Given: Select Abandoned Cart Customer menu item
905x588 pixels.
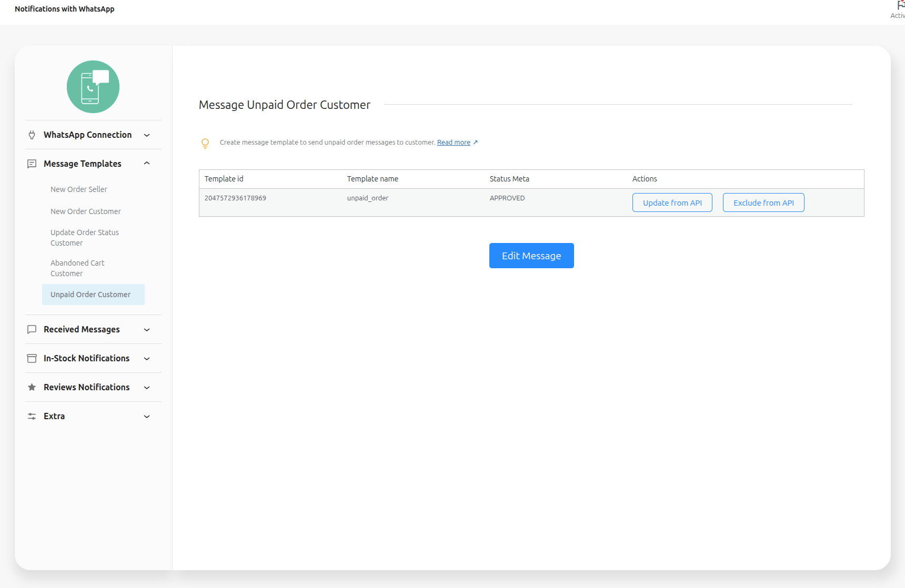Looking at the screenshot, I should click(77, 268).
